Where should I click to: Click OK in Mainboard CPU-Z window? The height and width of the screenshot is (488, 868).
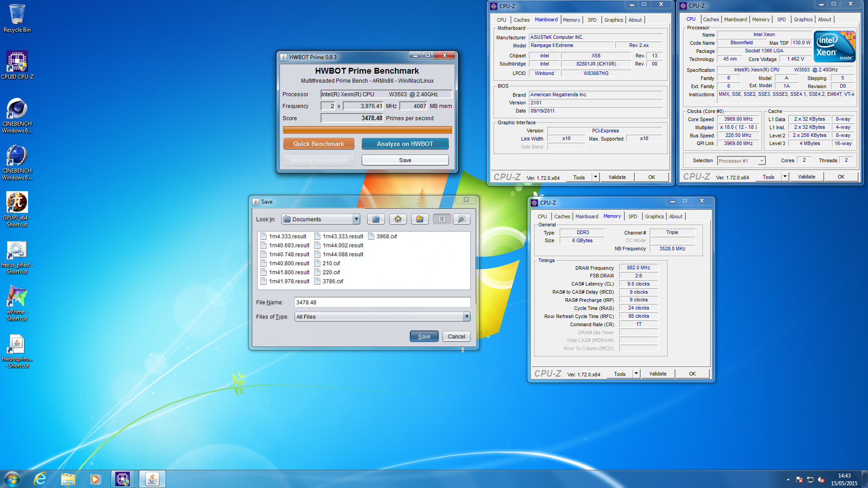pos(651,177)
